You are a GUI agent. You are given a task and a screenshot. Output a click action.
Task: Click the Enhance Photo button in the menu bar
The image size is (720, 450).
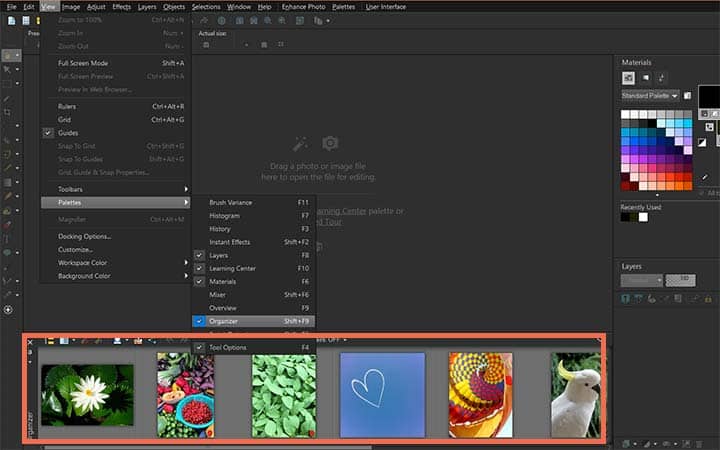tap(304, 7)
